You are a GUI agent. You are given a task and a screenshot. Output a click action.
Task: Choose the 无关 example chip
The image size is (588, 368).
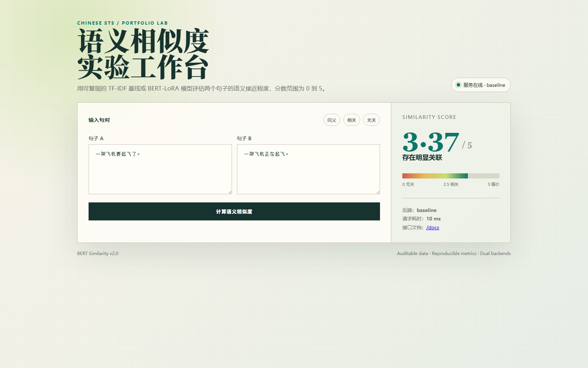tap(371, 120)
